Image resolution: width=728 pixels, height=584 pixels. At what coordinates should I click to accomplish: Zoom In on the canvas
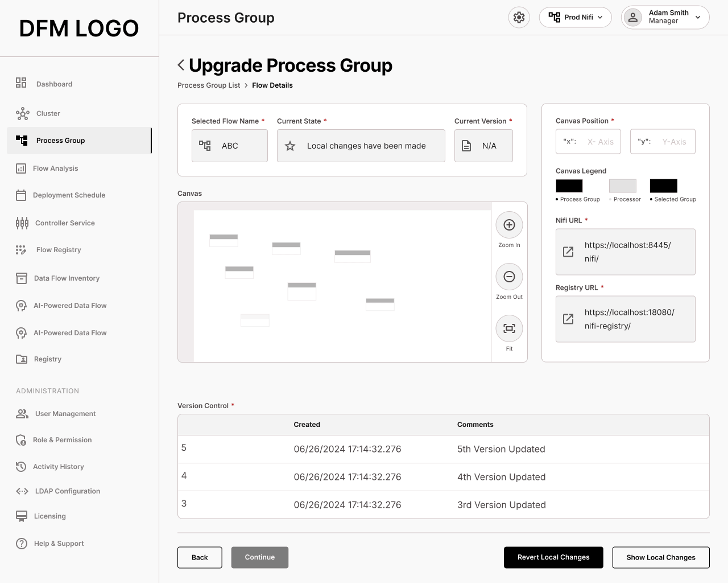(x=510, y=225)
